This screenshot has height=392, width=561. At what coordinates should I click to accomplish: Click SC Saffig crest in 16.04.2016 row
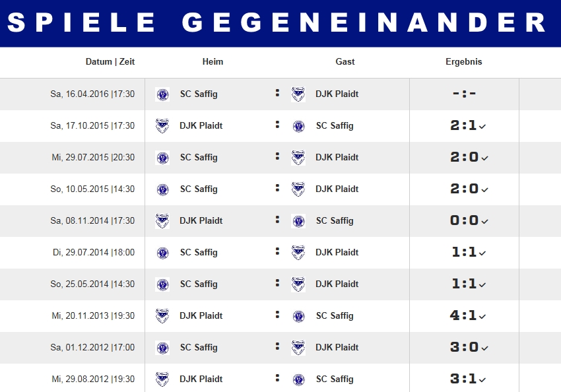tap(162, 94)
